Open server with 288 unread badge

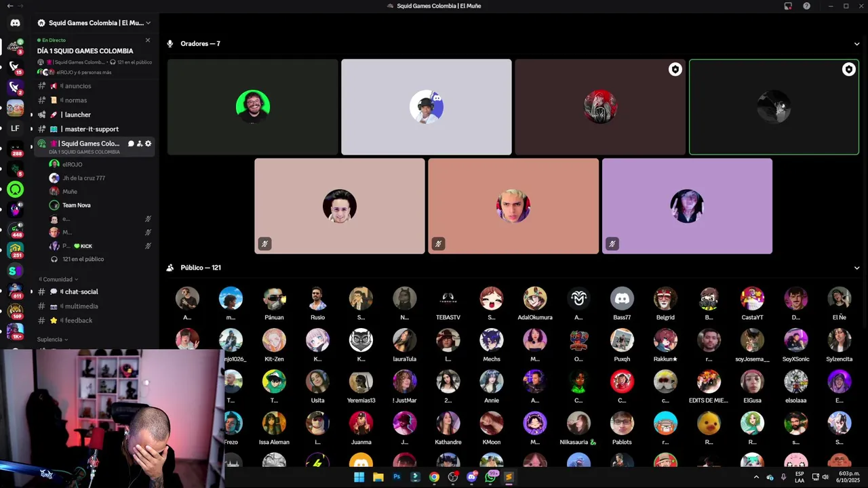click(15, 149)
